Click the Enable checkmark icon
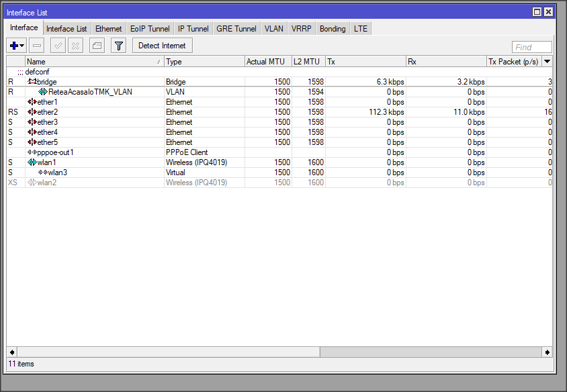The image size is (567, 392). pos(57,46)
